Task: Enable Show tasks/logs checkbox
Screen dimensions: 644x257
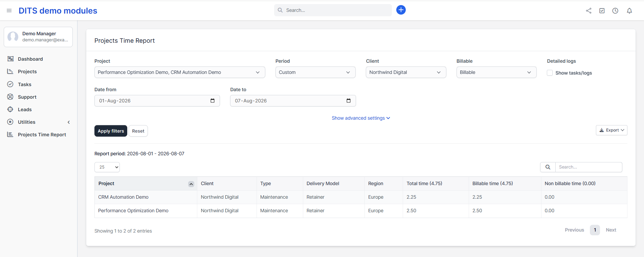Action: point(550,73)
